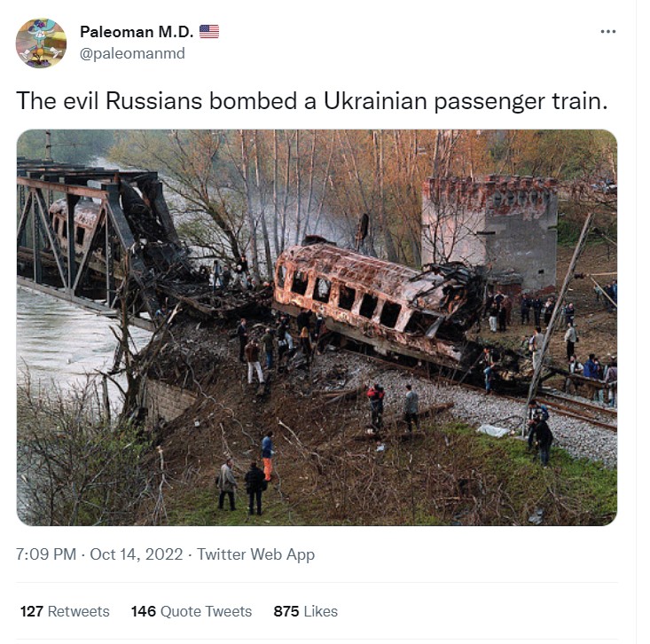Open the three-dot more options menu
This screenshot has height=644, width=650.
coord(607,32)
